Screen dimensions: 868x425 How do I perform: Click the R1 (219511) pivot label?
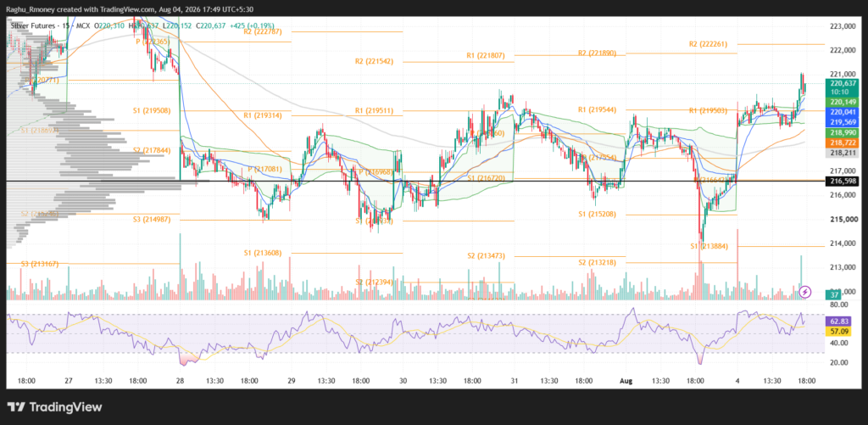(x=374, y=110)
